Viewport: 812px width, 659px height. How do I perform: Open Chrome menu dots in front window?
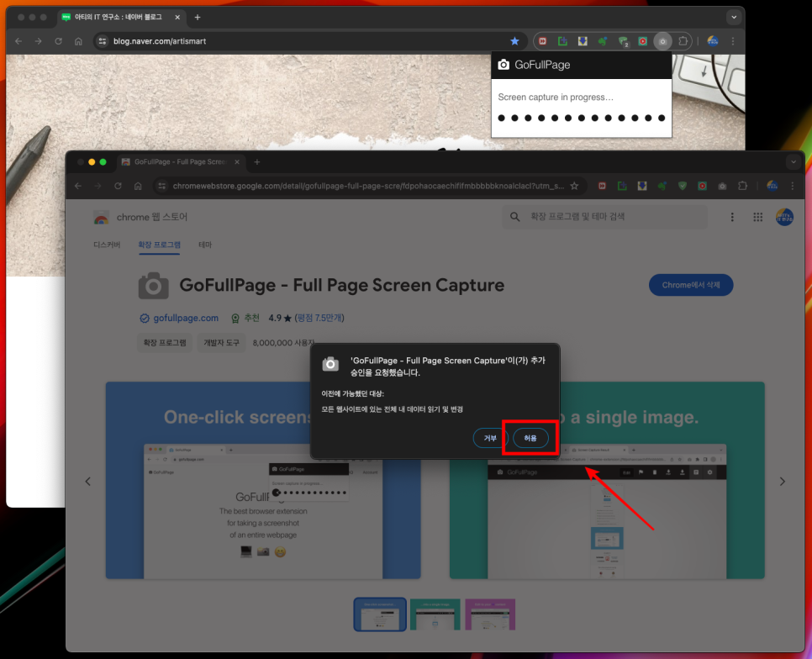[792, 186]
